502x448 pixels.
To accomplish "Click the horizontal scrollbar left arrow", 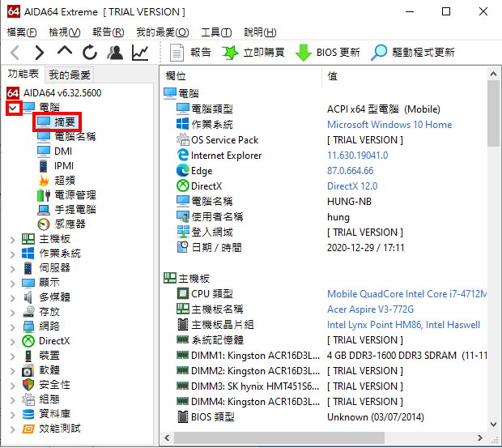I will tap(167, 437).
